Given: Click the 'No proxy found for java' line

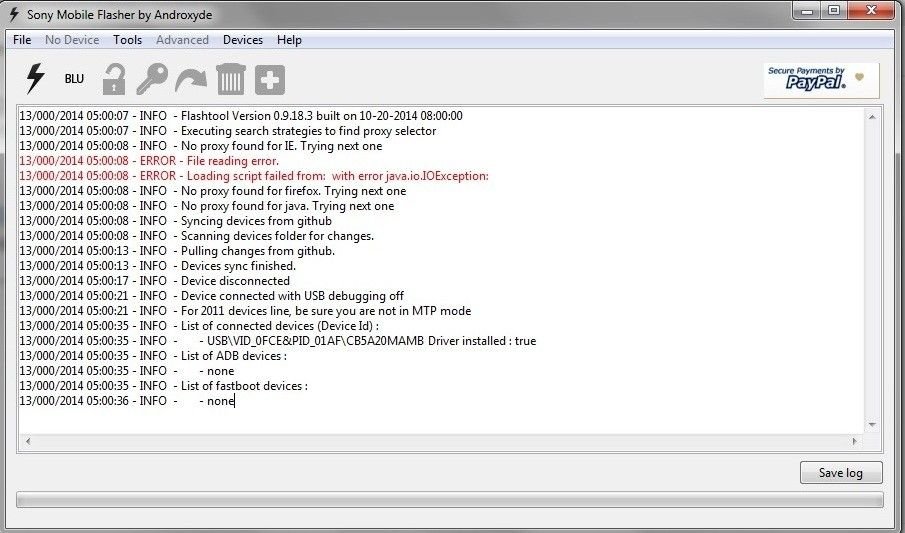Looking at the screenshot, I should pos(207,206).
